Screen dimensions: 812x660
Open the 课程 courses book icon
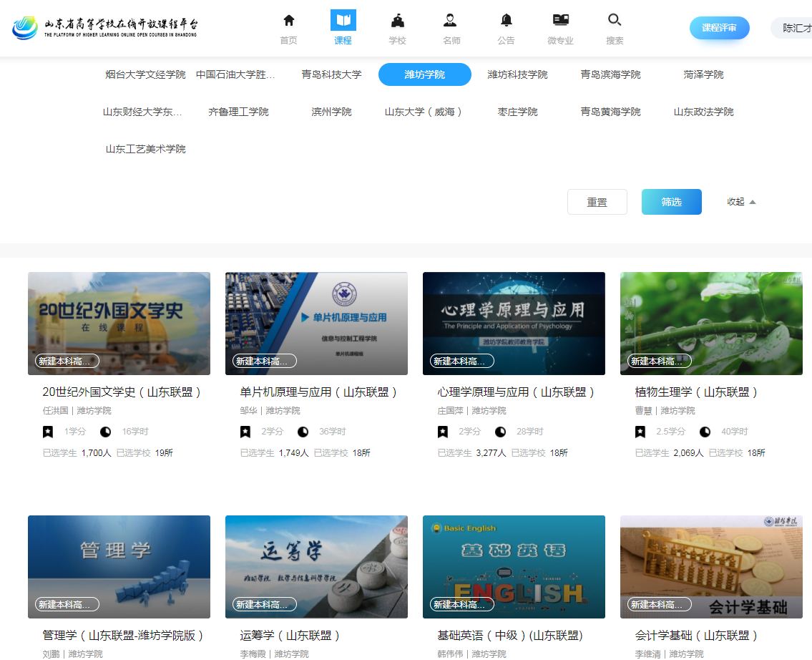(x=343, y=21)
